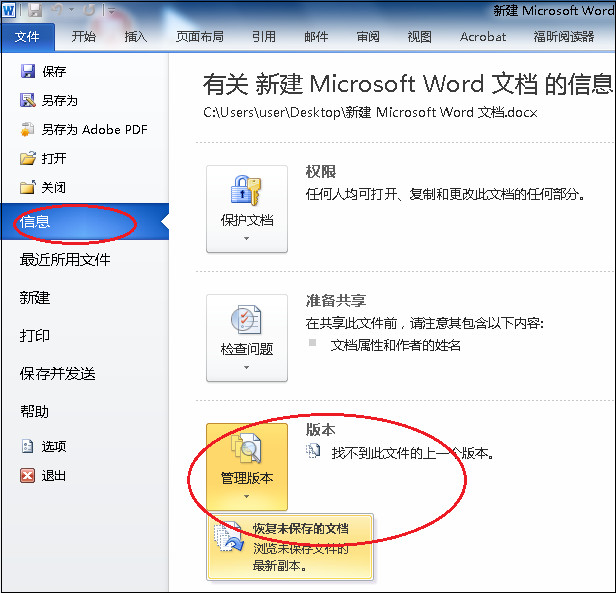Click the lock and key 保护文档 icon
This screenshot has height=593, width=616.
tap(246, 190)
